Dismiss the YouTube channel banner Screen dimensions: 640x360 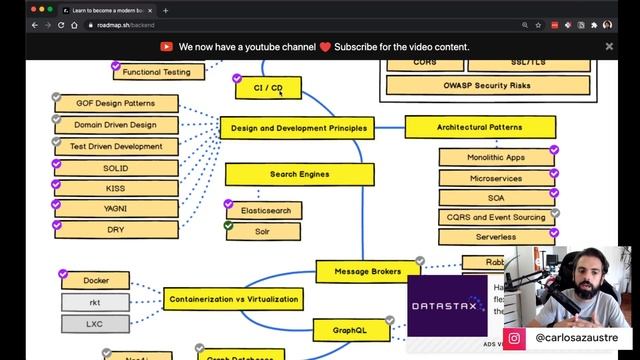click(609, 47)
